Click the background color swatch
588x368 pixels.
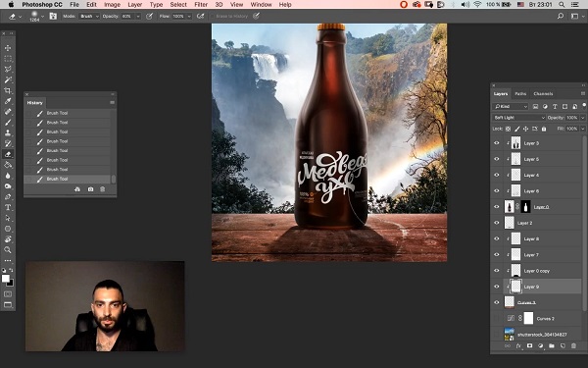[x=11, y=284]
